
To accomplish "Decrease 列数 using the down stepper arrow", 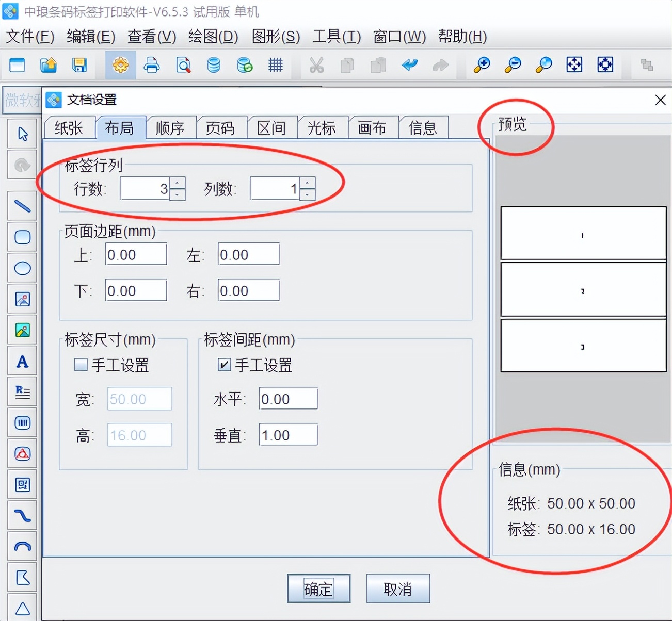I will (x=308, y=194).
